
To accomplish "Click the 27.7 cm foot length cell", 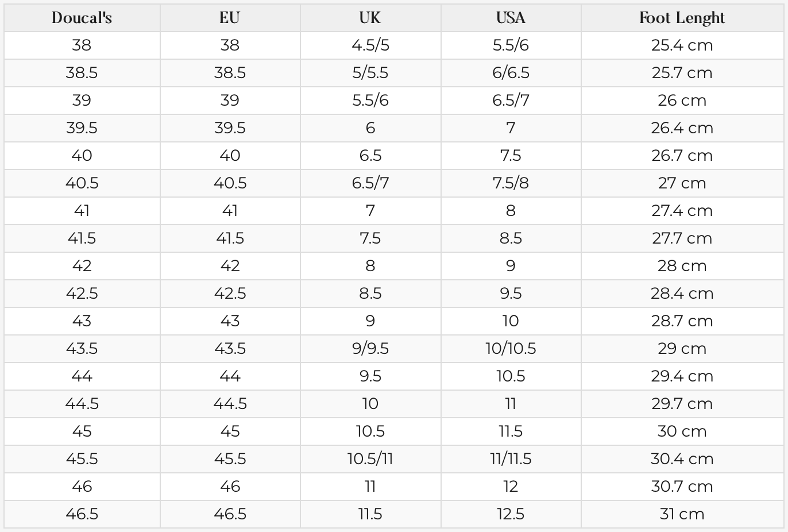I will coord(682,238).
